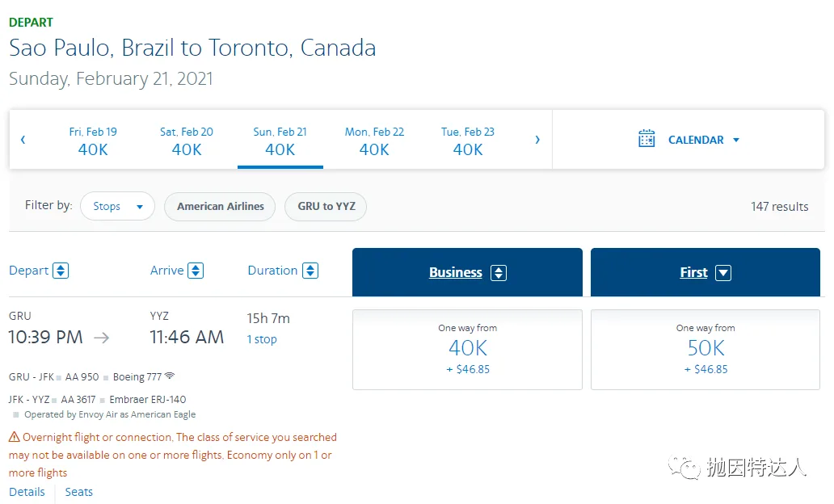The width and height of the screenshot is (834, 504).
Task: Toggle the GRU to YYZ filter chip
Action: (x=326, y=206)
